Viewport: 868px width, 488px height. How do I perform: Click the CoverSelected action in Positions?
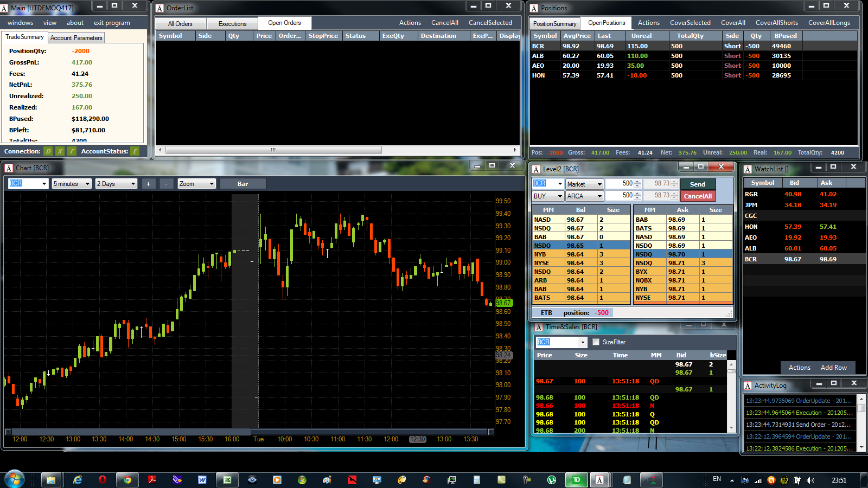point(690,23)
